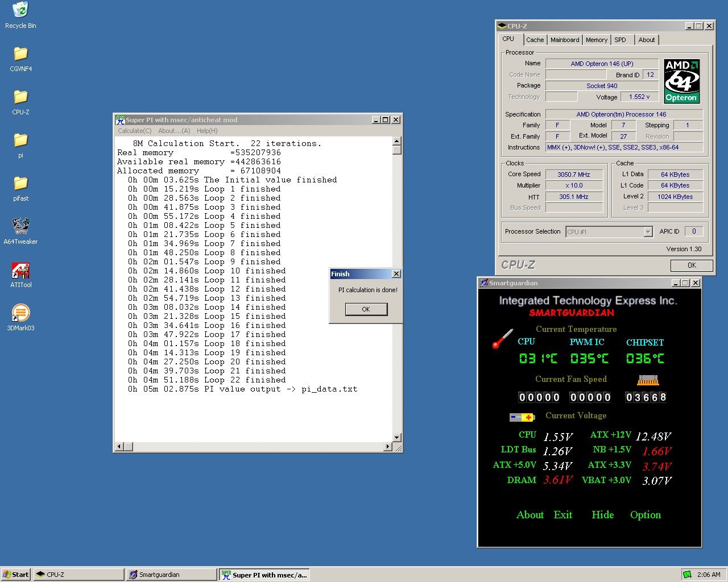Close the Finish dialog
728x582 pixels.
point(396,274)
